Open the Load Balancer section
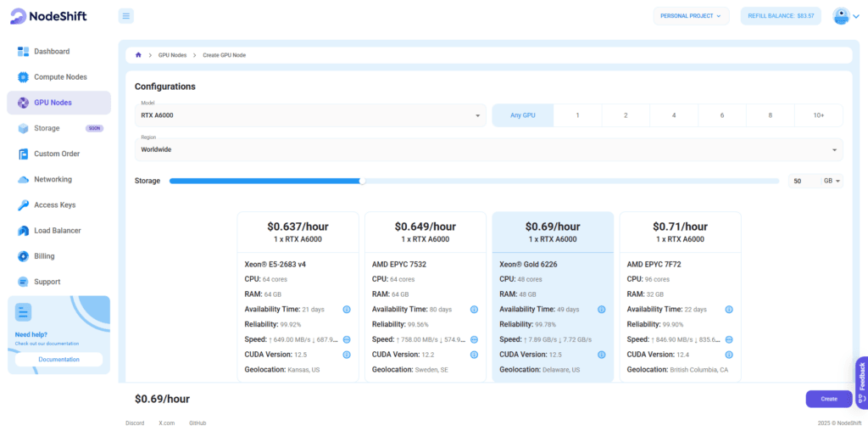This screenshot has width=868, height=431. [57, 231]
